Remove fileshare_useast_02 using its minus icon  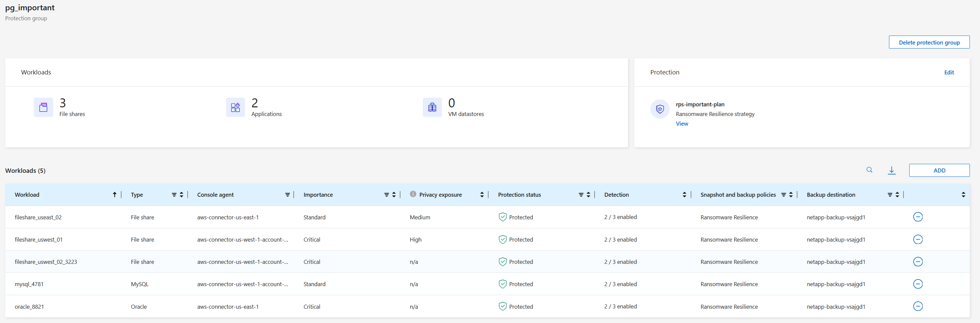click(918, 217)
